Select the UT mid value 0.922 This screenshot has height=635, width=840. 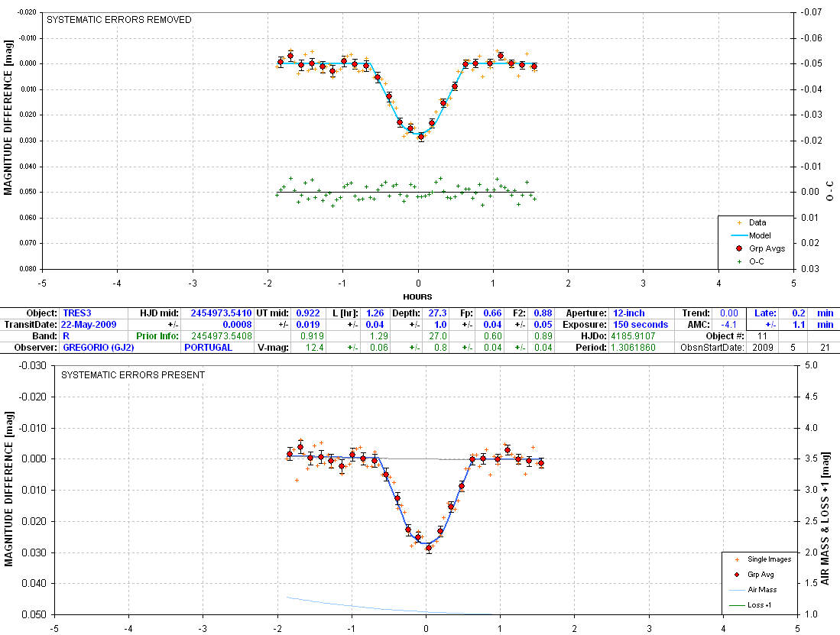[x=308, y=313]
